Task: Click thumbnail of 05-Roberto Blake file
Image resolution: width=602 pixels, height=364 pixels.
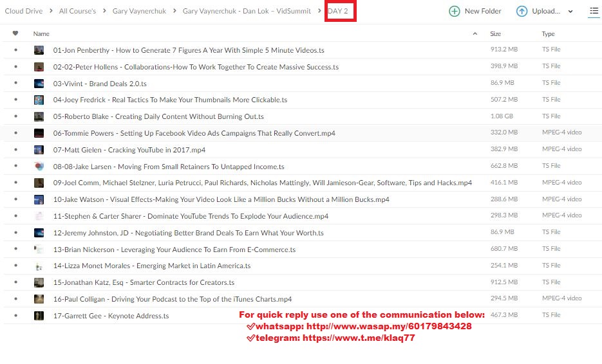Action: coord(39,116)
